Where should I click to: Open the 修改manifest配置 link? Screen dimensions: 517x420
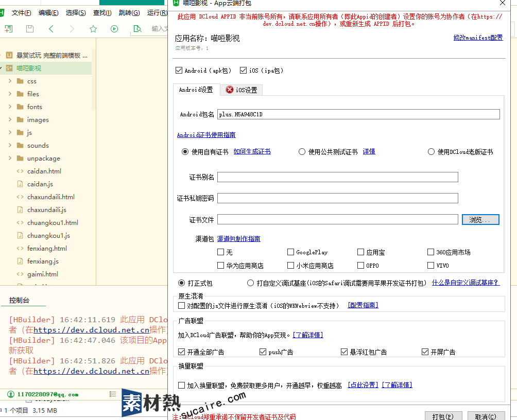coord(478,38)
